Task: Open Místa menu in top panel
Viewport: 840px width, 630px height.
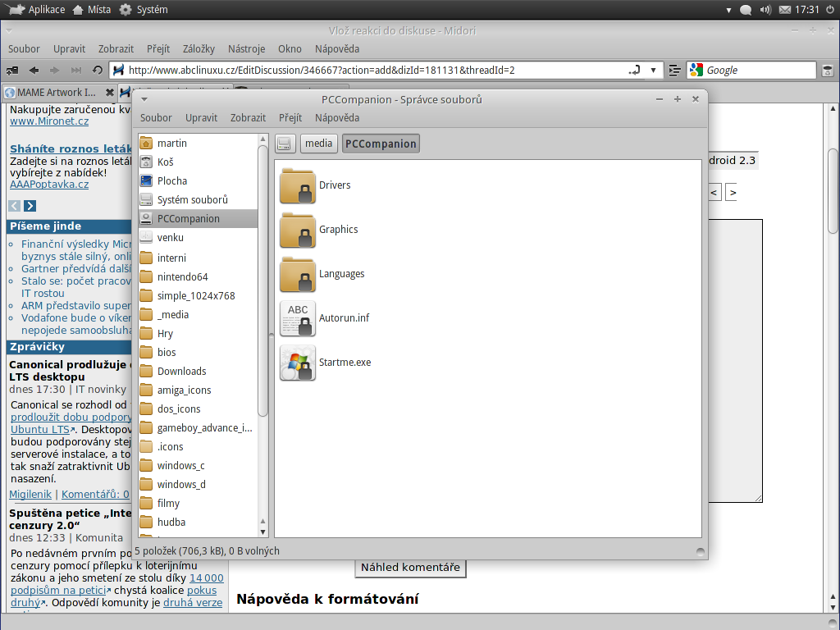Action: pyautogui.click(x=91, y=10)
